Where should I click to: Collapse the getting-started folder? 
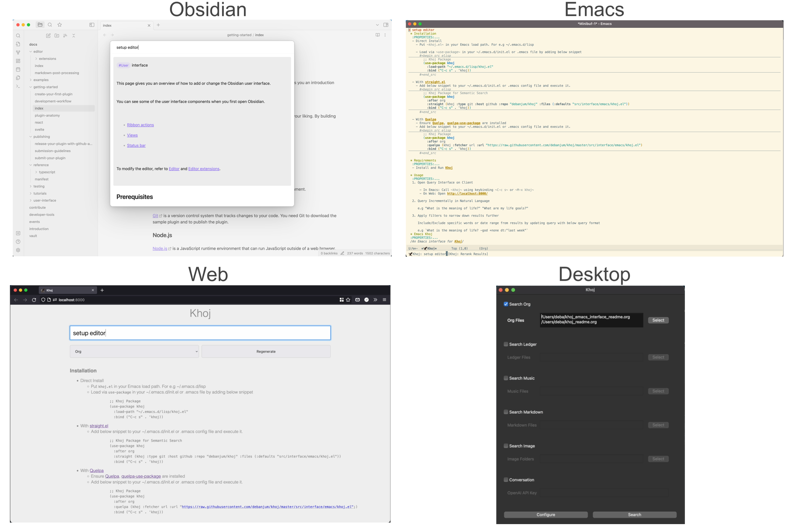[45, 87]
